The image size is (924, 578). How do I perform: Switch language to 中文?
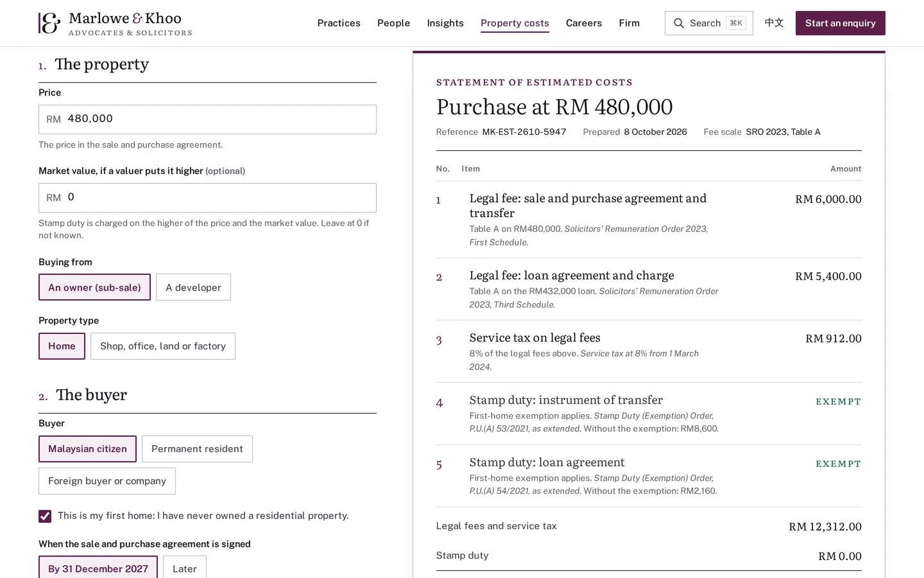coord(774,23)
